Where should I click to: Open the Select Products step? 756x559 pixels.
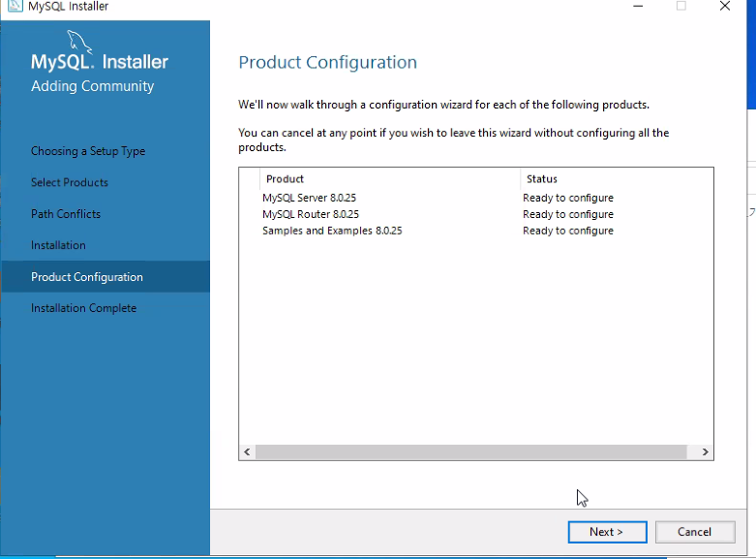click(x=70, y=182)
